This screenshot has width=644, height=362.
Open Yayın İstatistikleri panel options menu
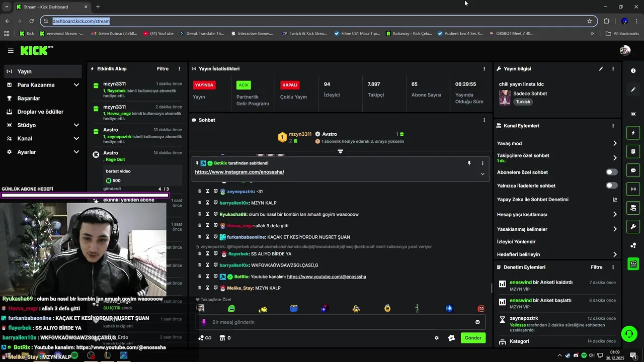coord(485,69)
